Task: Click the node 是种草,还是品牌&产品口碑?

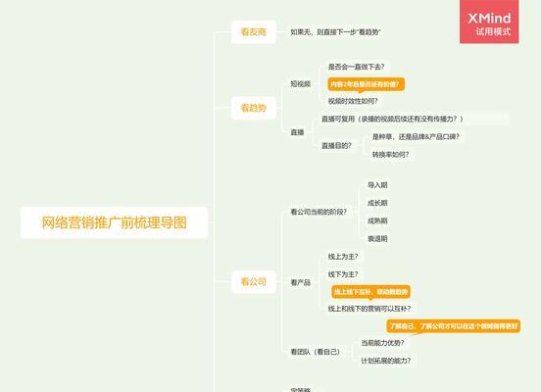Action: click(416, 136)
